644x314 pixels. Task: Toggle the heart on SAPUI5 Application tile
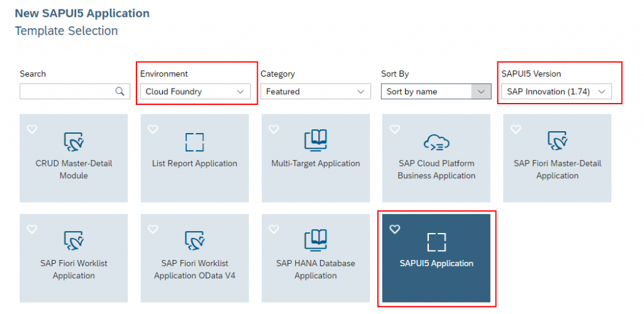[x=395, y=229]
